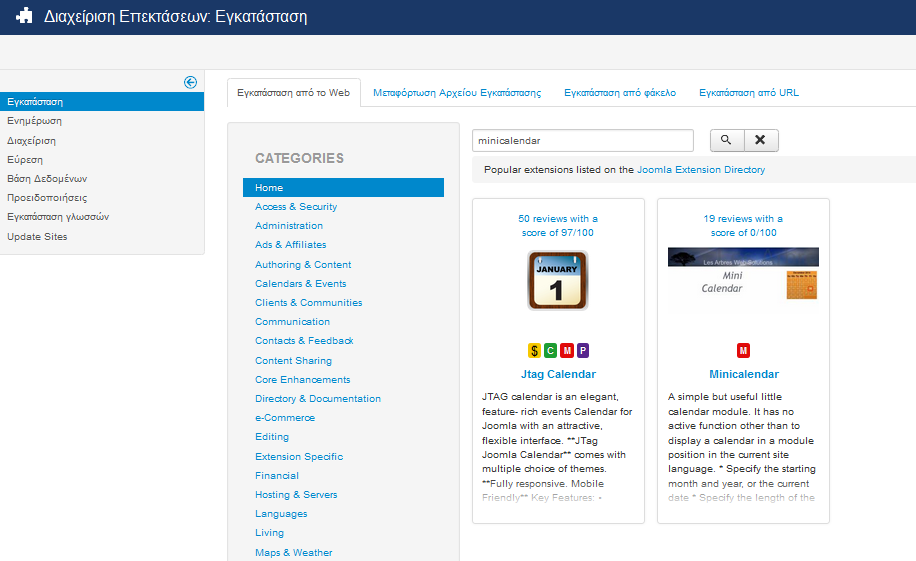This screenshot has height=561, width=916.
Task: Open the Living category
Action: point(269,533)
